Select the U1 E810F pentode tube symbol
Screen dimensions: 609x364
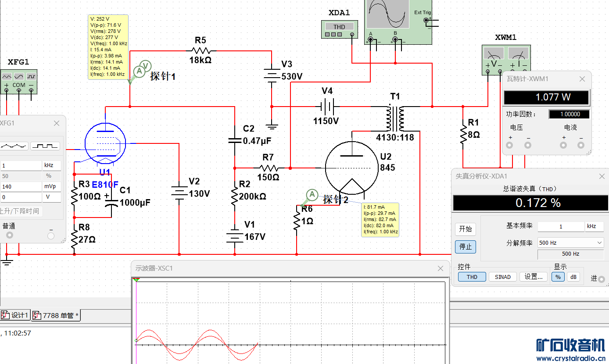105,143
